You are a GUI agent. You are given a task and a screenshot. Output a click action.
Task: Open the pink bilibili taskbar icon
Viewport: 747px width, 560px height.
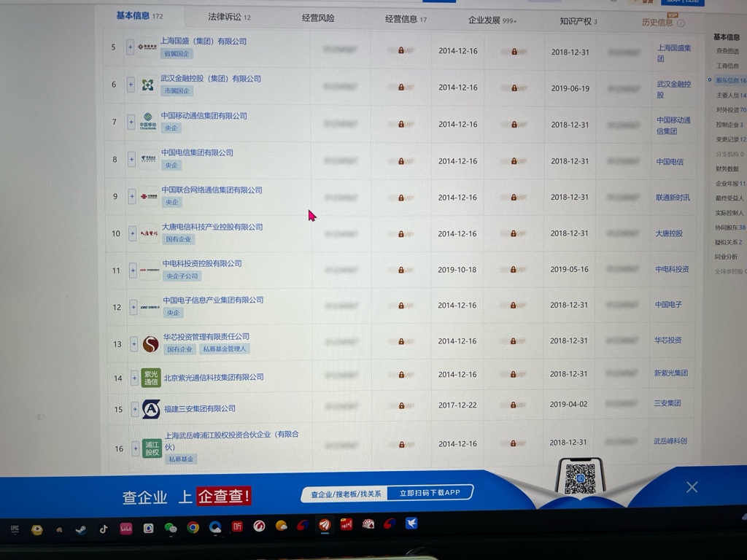(125, 529)
